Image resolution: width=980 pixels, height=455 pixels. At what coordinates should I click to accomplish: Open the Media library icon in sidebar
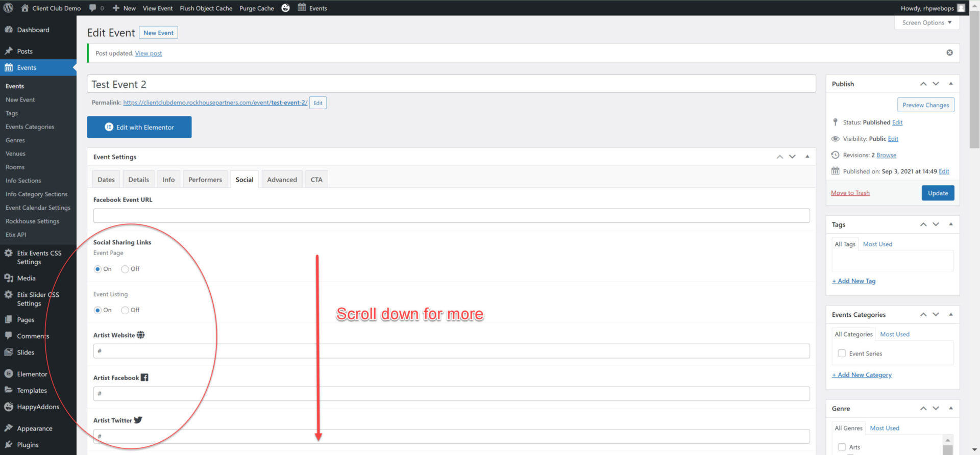pos(9,278)
